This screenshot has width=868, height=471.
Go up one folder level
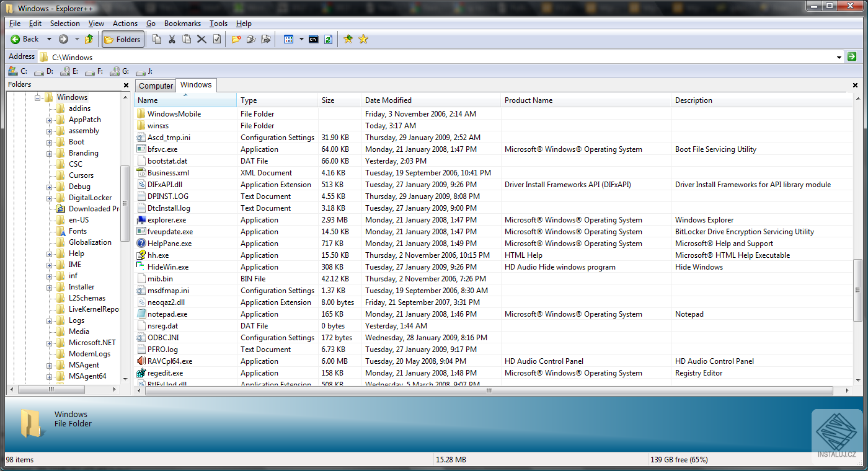click(x=89, y=39)
